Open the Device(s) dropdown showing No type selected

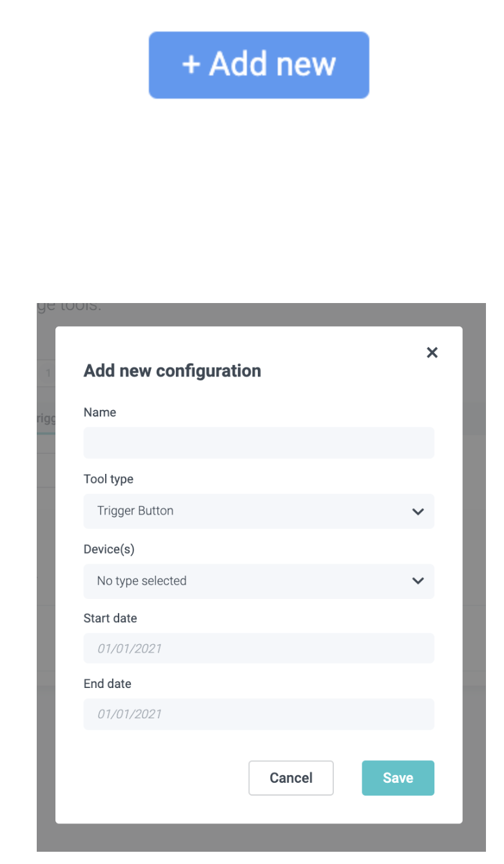pyautogui.click(x=258, y=581)
